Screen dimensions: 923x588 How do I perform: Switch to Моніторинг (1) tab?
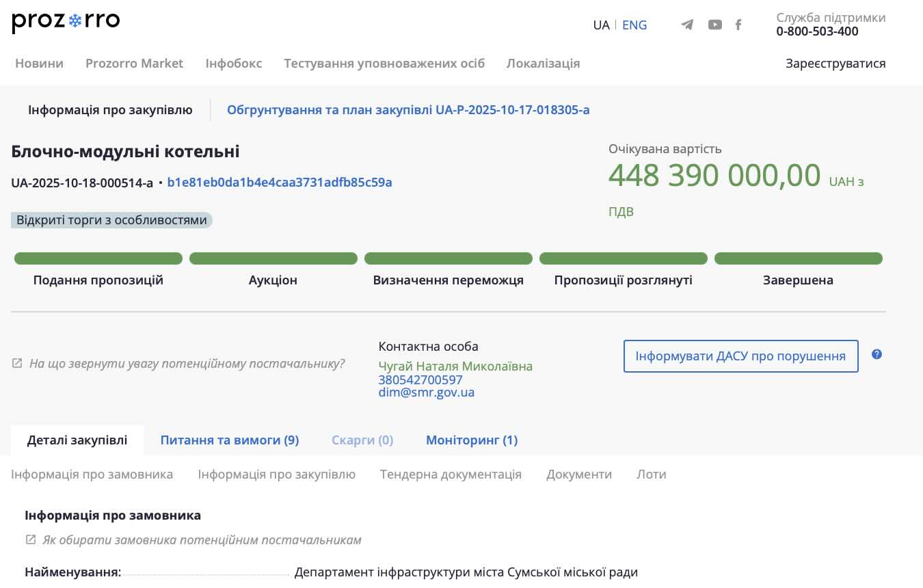click(x=471, y=440)
